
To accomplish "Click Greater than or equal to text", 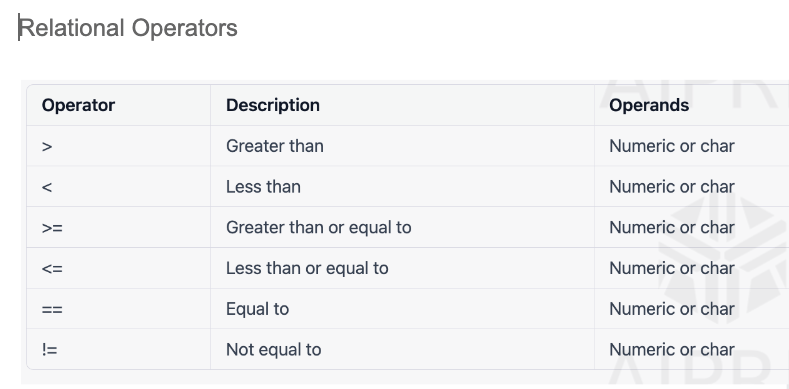I will pos(319,227).
